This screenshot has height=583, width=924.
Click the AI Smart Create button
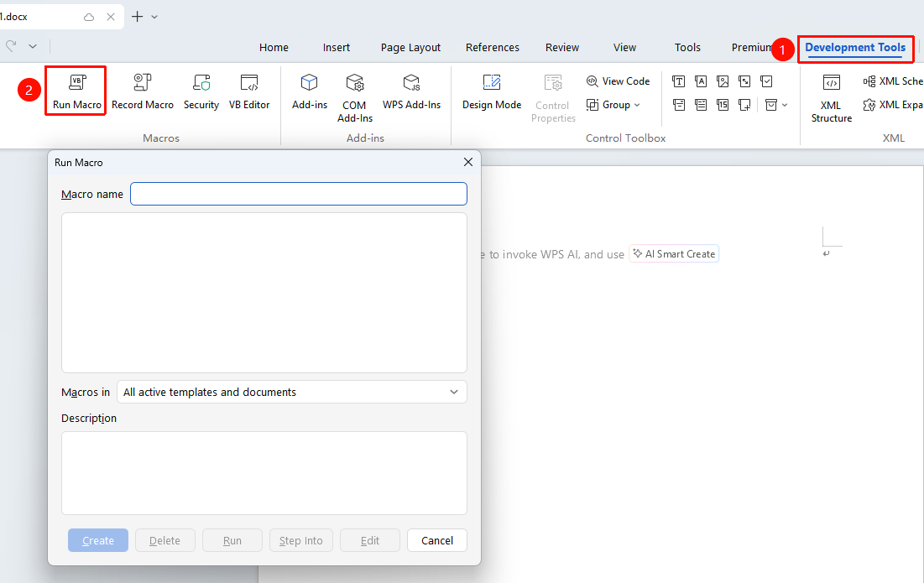click(674, 254)
